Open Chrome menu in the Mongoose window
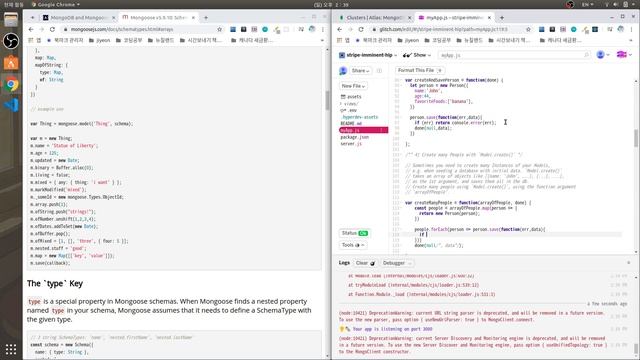 tap(322, 29)
